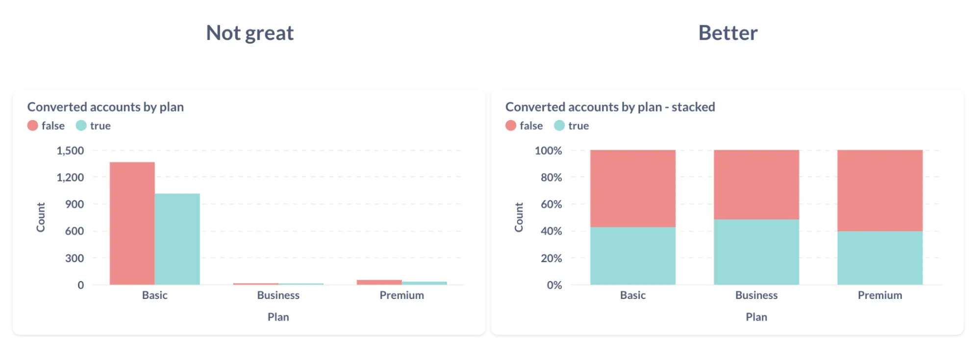Click the Business bars in left chart
Image resolution: width=980 pixels, height=351 pixels.
278,284
